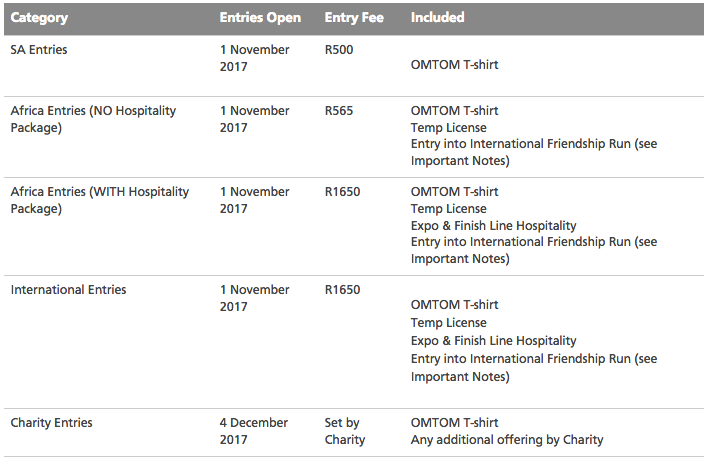
Task: Click Temp License in NO Hospitality row
Action: pyautogui.click(x=448, y=128)
